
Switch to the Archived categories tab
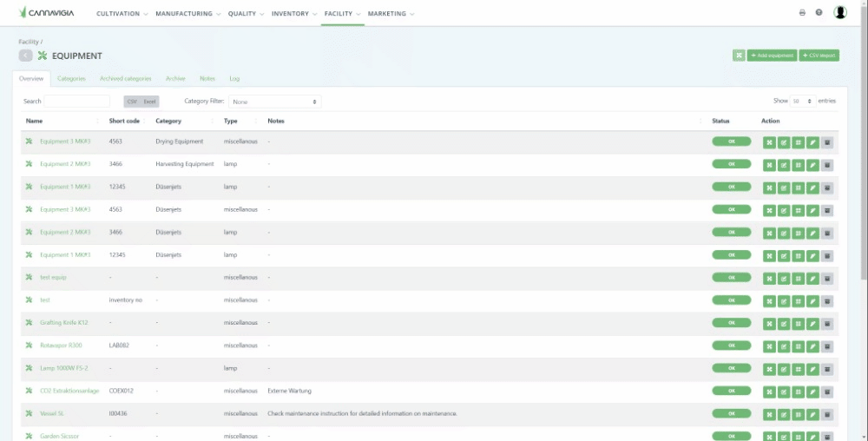pos(126,79)
